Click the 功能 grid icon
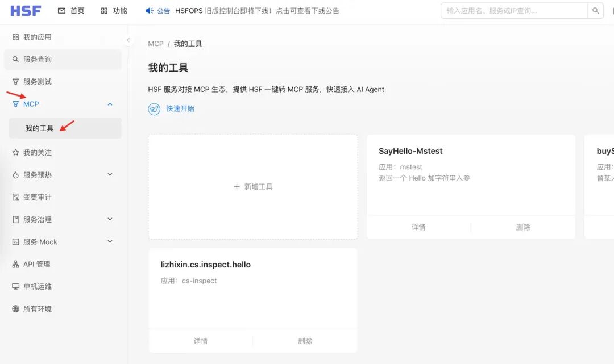Viewport: 614px width, 364px height. [x=104, y=10]
